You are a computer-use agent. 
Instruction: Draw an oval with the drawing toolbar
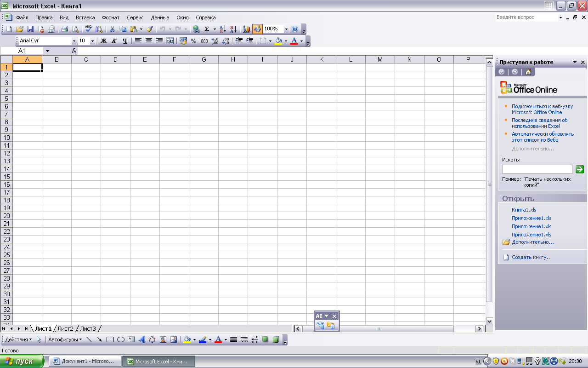pos(121,339)
